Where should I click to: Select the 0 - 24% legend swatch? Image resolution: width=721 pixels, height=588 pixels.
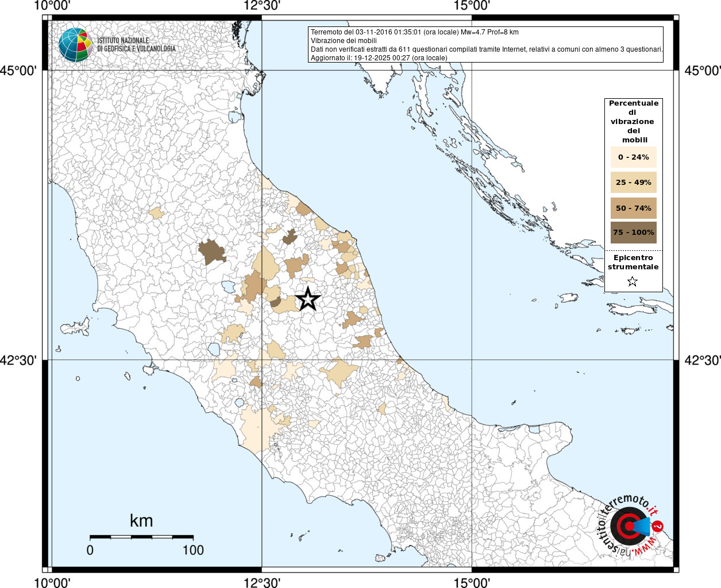(633, 157)
